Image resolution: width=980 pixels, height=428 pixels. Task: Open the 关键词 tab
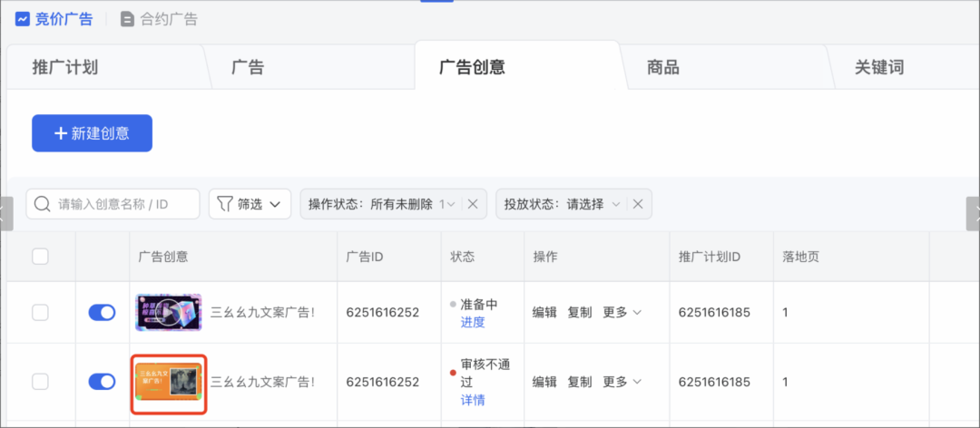point(878,67)
